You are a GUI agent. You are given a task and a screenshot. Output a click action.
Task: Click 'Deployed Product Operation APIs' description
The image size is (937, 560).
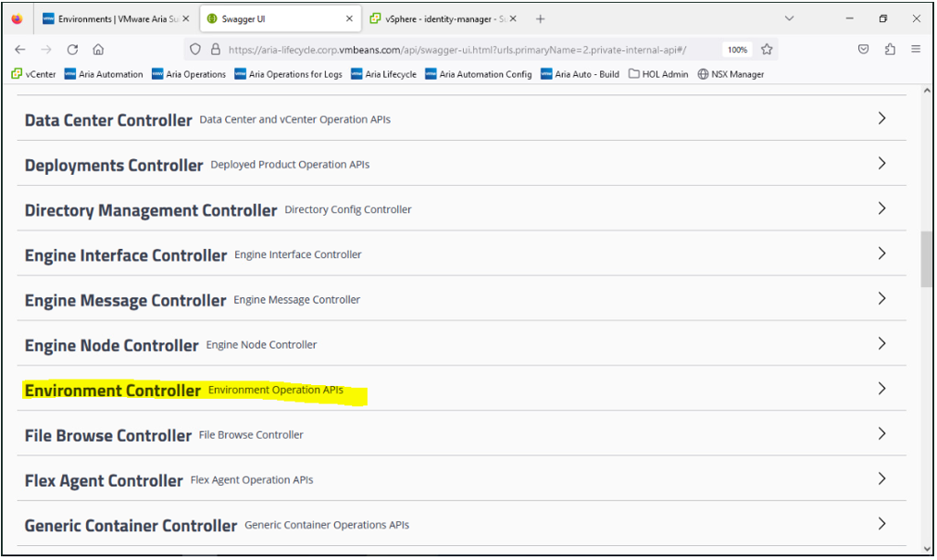click(290, 165)
